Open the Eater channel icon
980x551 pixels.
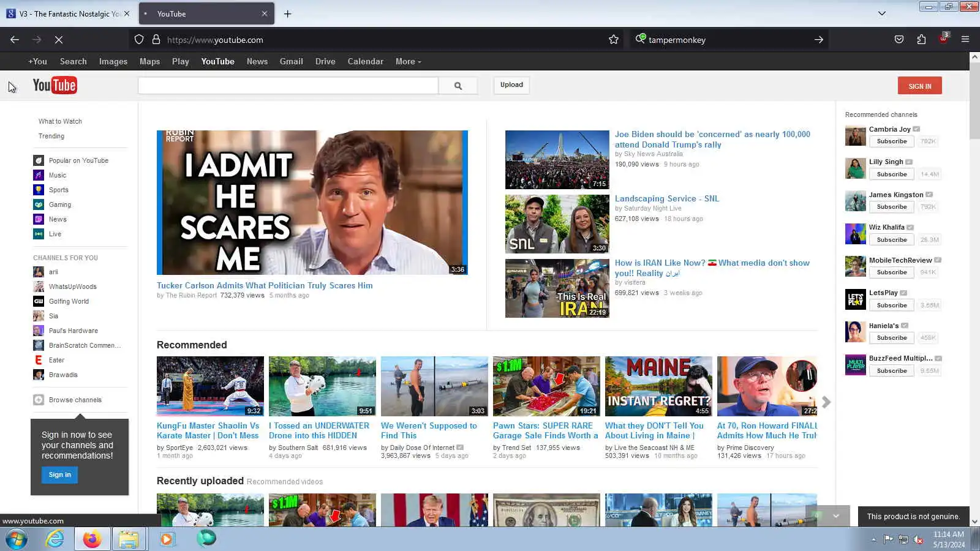click(39, 360)
